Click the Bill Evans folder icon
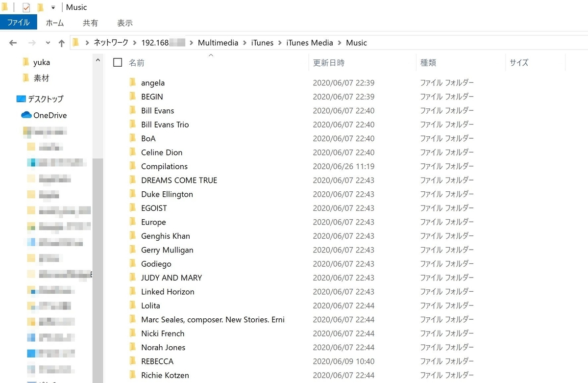The image size is (588, 383). (x=132, y=110)
